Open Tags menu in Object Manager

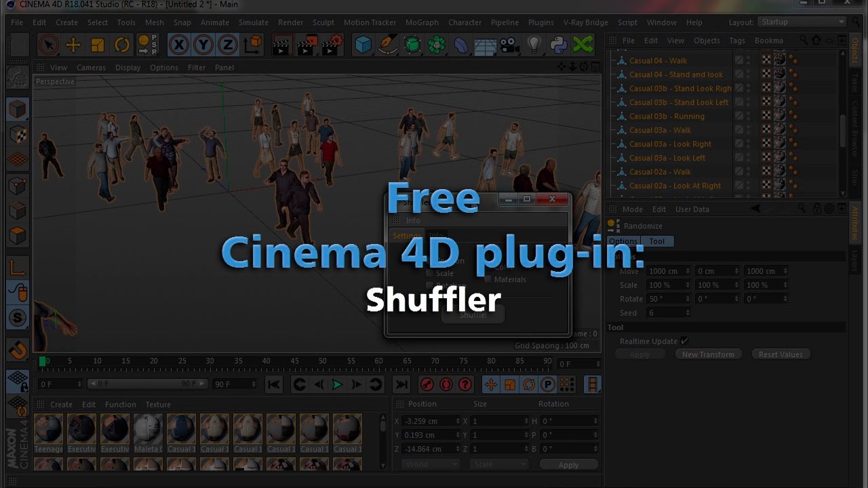click(x=737, y=41)
